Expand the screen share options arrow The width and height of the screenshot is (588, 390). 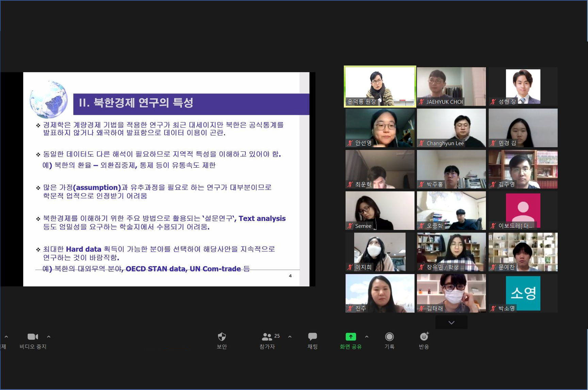366,337
